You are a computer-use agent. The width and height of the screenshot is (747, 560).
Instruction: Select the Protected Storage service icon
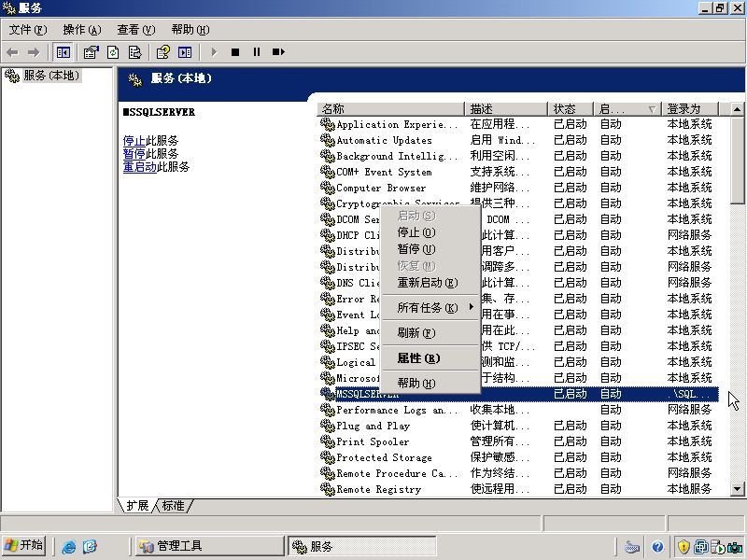pos(328,457)
